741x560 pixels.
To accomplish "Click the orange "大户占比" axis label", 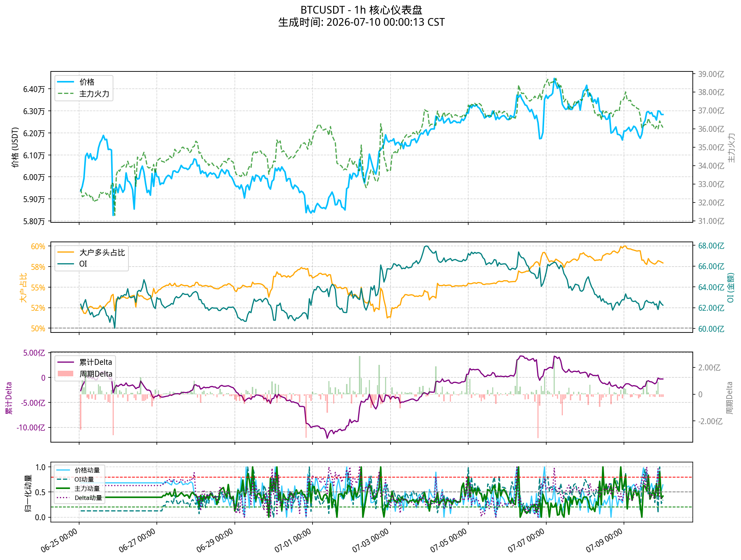I will click(24, 288).
